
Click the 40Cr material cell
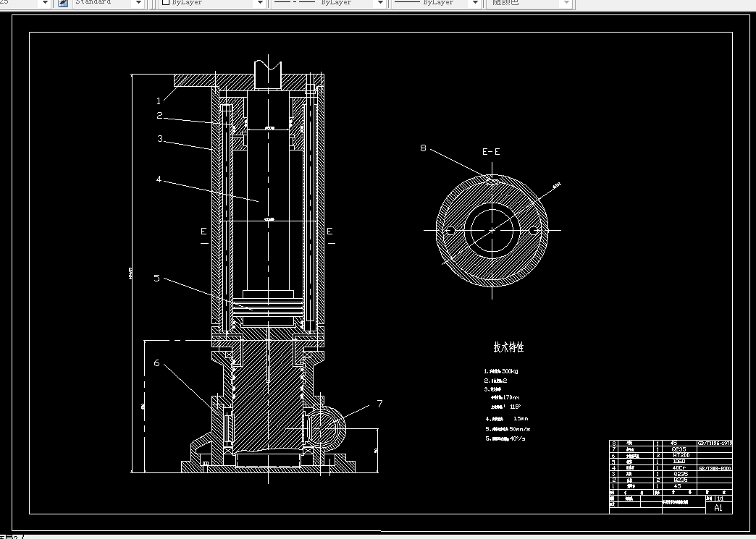(680, 467)
